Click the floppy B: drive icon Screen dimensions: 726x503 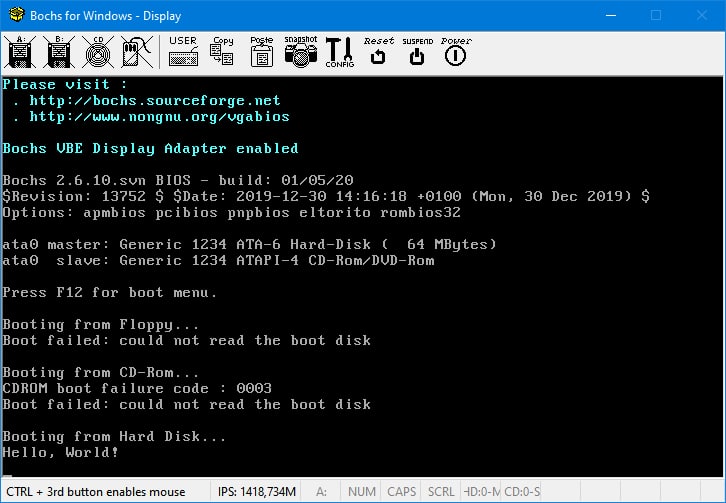pos(59,52)
